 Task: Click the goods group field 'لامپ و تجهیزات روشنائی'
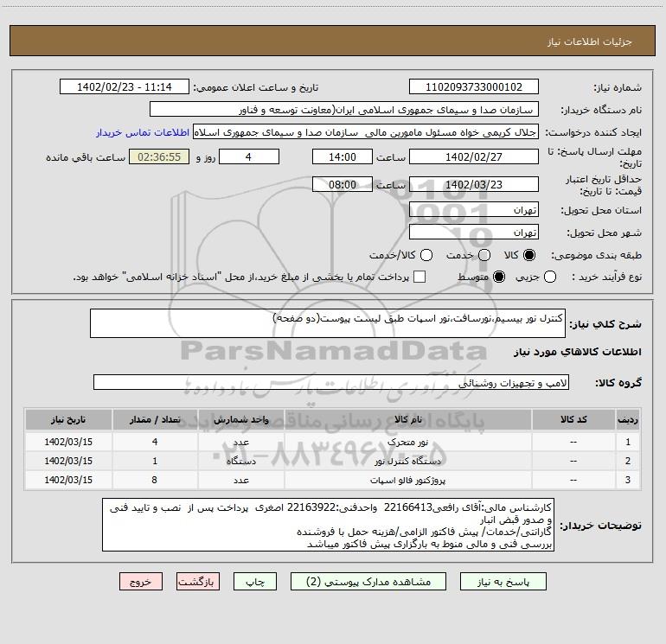(331, 382)
